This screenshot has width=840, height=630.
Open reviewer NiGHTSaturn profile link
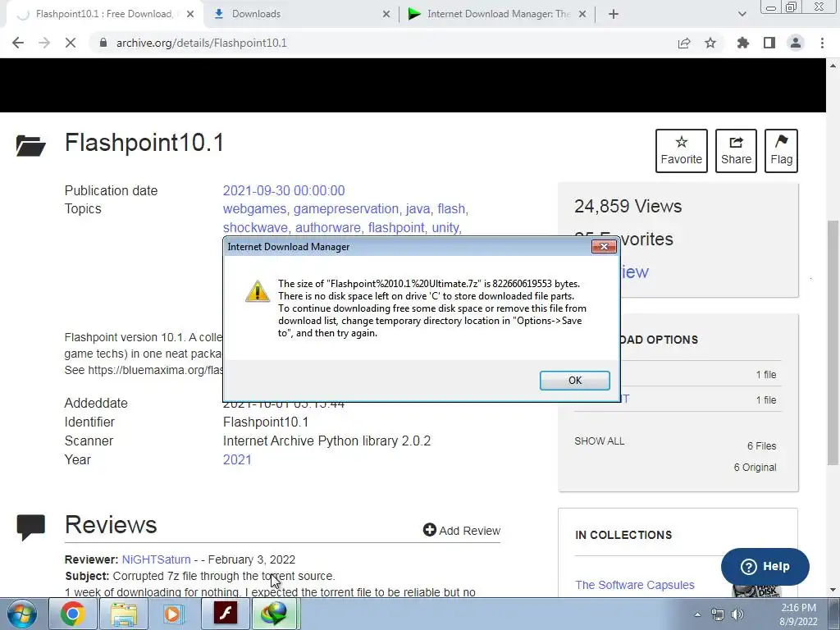pos(156,559)
